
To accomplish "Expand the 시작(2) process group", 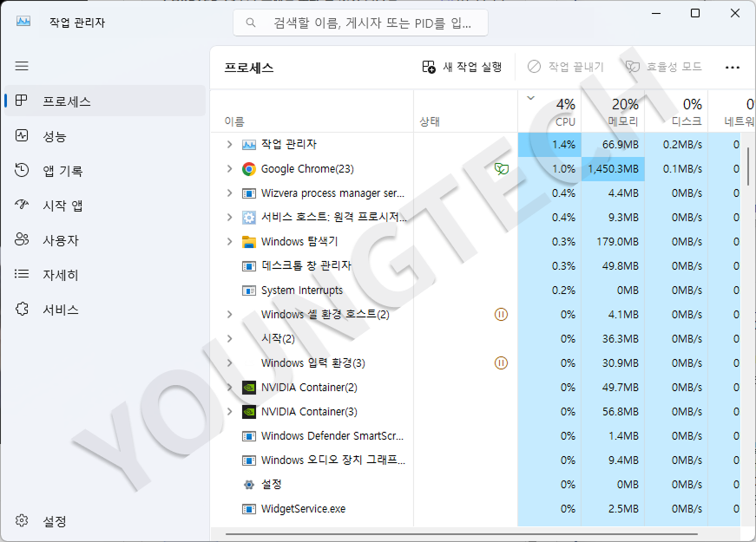I will (x=229, y=339).
